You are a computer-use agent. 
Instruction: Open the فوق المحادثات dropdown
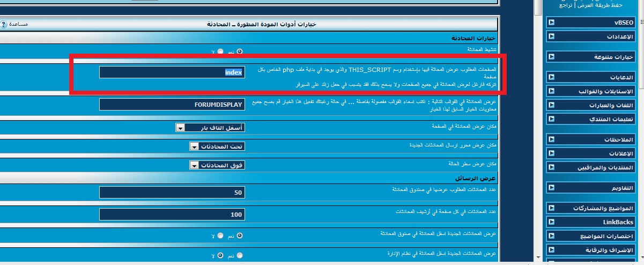tap(217, 165)
